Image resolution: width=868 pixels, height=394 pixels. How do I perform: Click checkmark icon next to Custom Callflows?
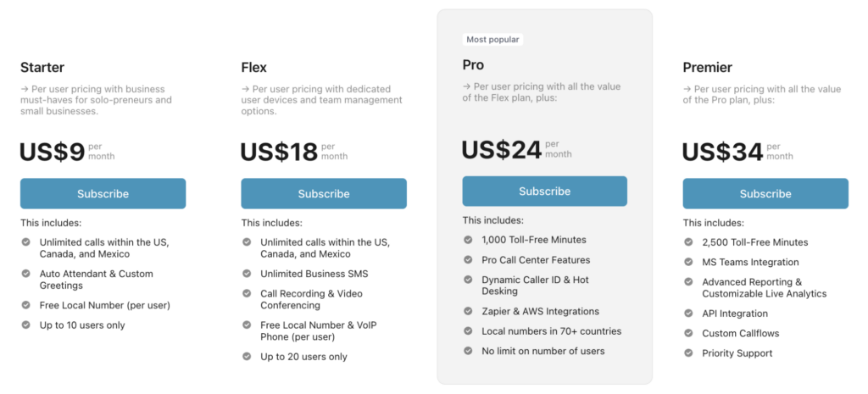pyautogui.click(x=689, y=333)
